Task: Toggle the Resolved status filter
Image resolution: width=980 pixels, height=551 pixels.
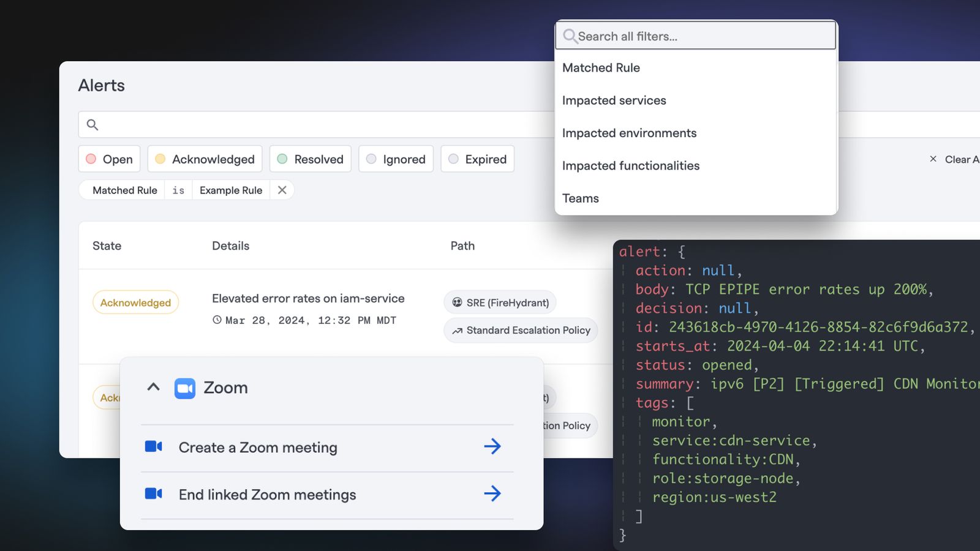Action: click(311, 159)
